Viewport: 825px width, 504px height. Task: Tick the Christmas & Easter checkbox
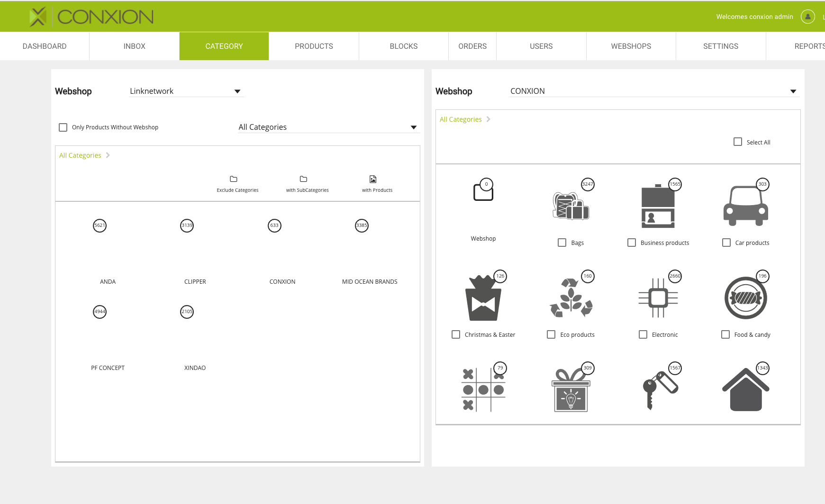pos(456,334)
